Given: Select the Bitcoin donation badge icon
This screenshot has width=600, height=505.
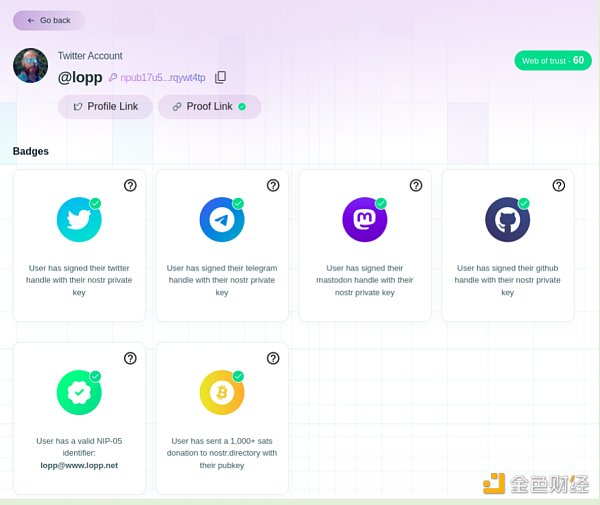Looking at the screenshot, I should [x=221, y=392].
